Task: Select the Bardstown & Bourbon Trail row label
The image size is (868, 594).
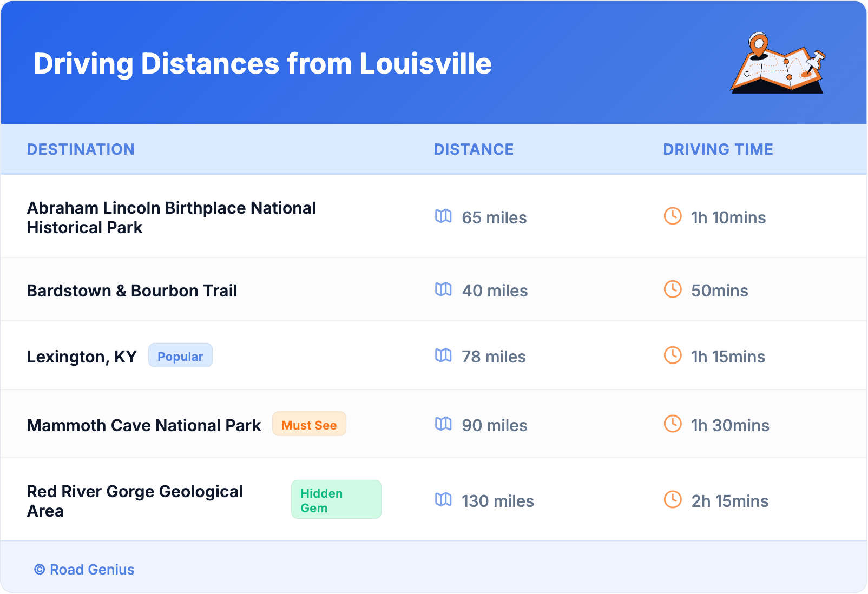Action: tap(132, 291)
